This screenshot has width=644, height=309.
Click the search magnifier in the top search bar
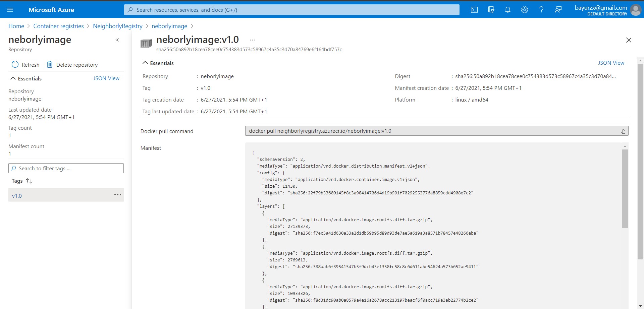[x=130, y=10]
